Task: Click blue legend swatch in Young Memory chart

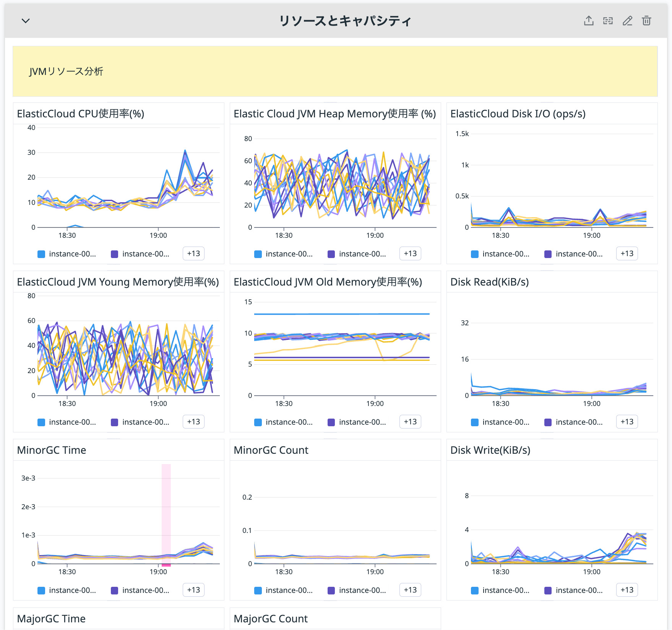Action: coord(41,422)
